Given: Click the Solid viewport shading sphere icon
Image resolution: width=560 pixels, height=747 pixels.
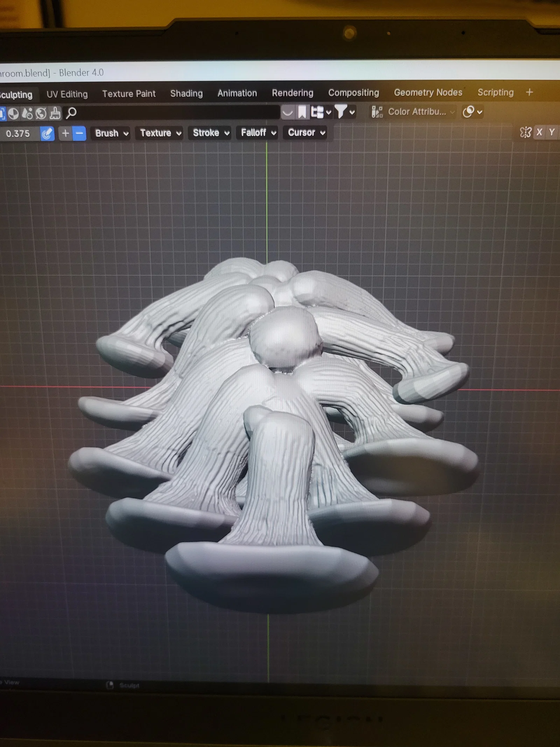Looking at the screenshot, I should pyautogui.click(x=13, y=113).
